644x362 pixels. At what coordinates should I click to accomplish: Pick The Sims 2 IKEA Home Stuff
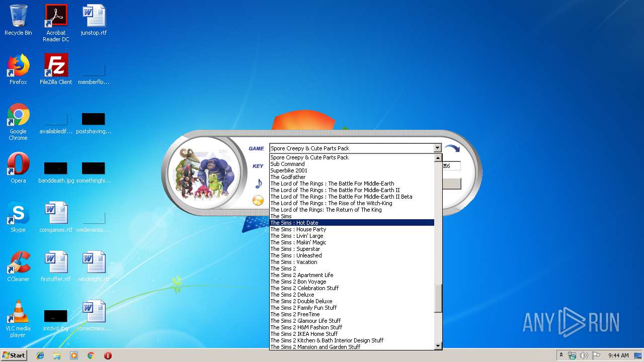[x=352, y=334]
